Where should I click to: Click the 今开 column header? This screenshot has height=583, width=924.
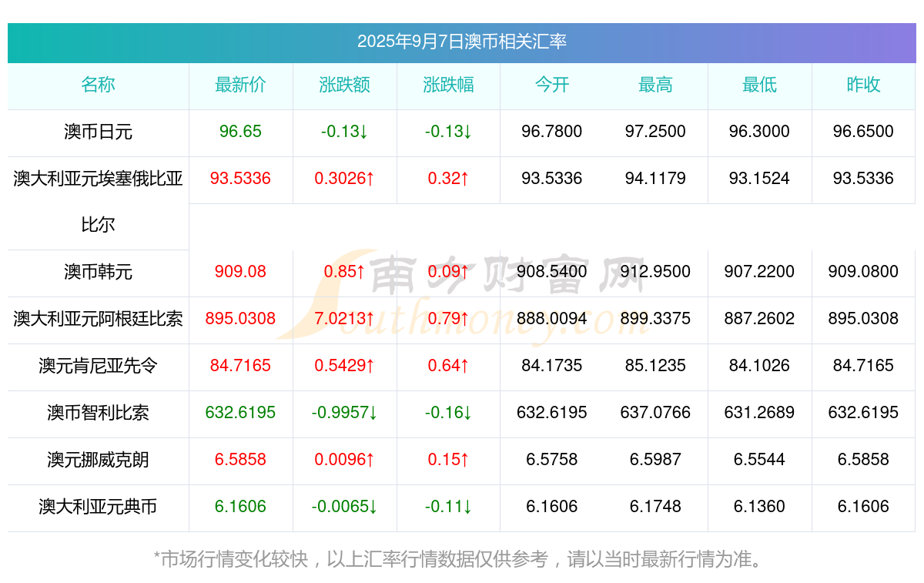(x=552, y=85)
